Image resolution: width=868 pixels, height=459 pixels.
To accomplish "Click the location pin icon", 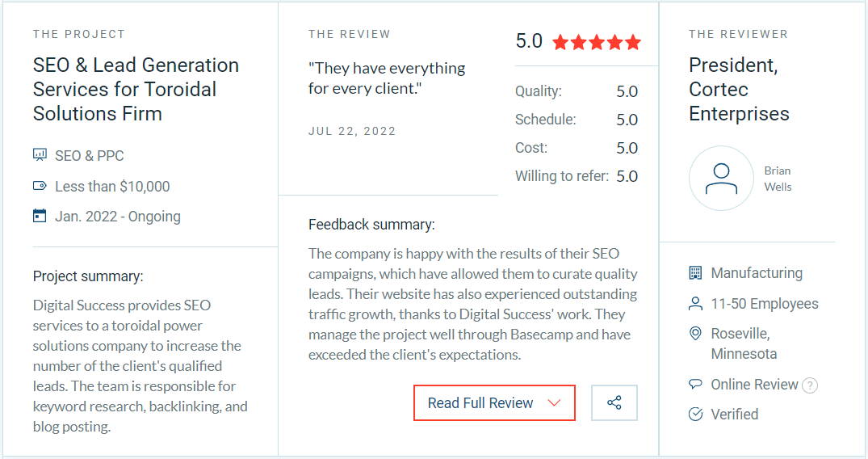I will tap(695, 334).
